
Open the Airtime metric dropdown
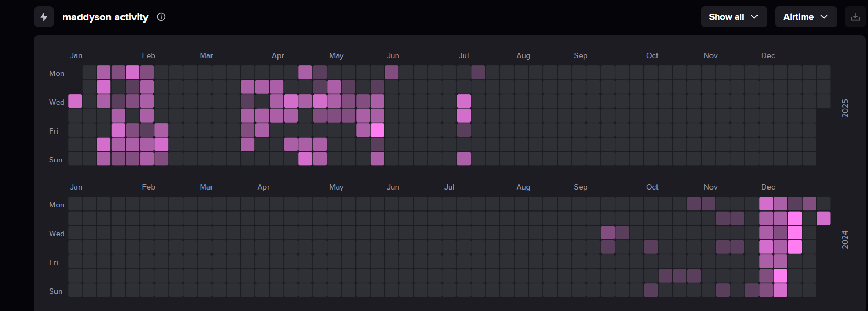coord(806,17)
